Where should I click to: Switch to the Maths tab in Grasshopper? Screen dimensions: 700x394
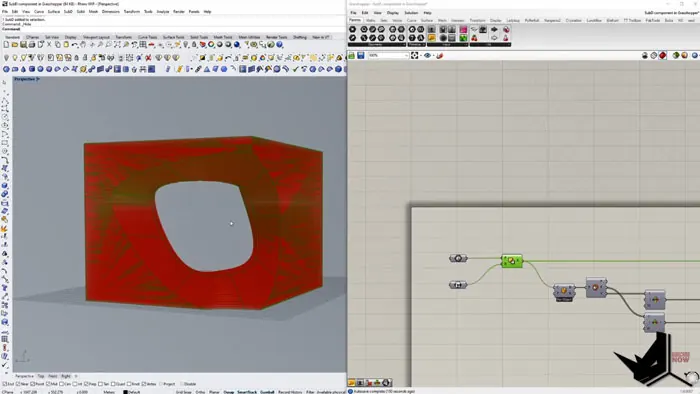[x=371, y=21]
